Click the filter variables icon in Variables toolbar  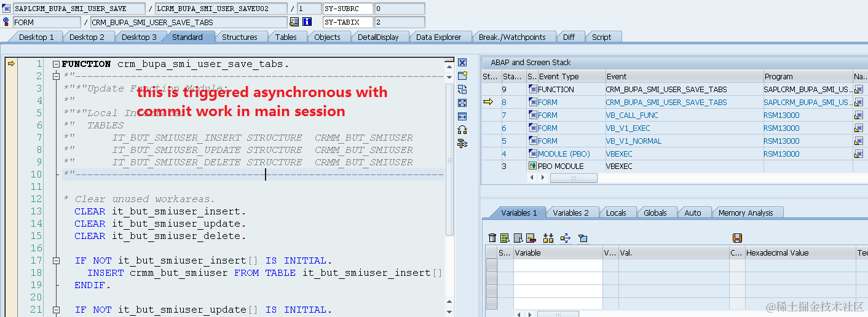[x=583, y=238]
